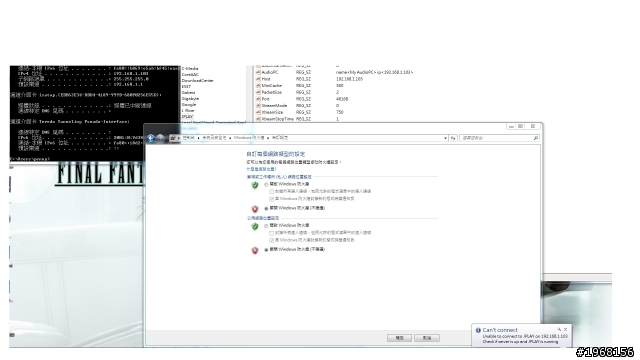Image resolution: width=640 pixels, height=360 pixels.
Task: Toggle notify when blocked checkbox under public network
Action: click(271, 240)
